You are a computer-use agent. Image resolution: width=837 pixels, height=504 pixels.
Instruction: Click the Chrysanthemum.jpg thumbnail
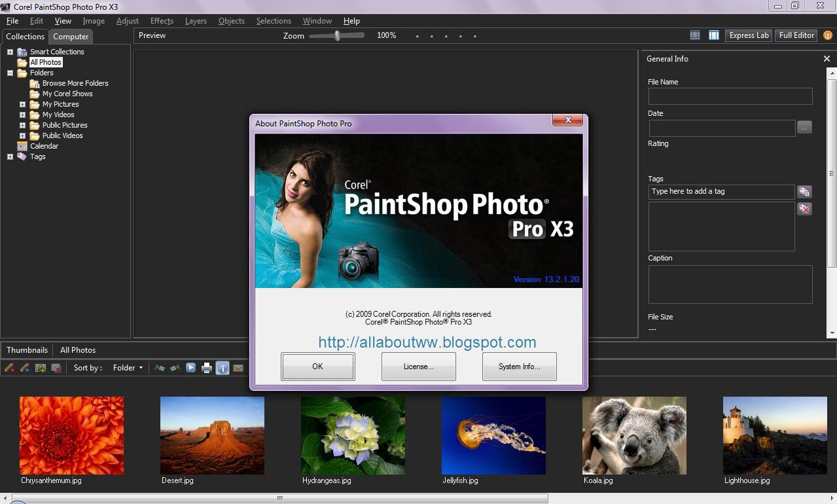pos(71,435)
